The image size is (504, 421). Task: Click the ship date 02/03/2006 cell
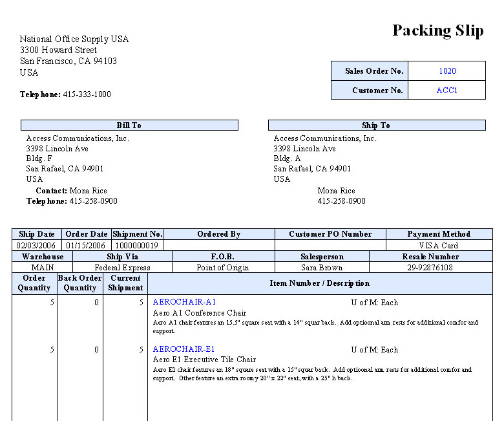(36, 246)
